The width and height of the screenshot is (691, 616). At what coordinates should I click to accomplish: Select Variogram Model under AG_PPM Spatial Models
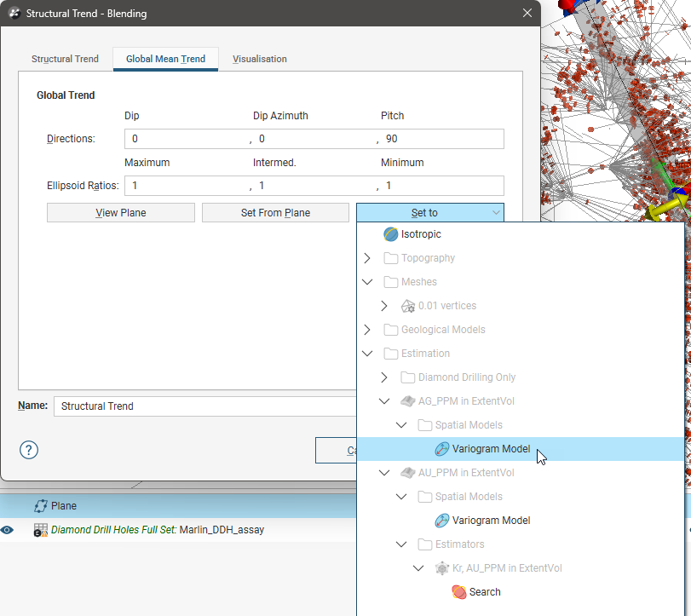click(491, 449)
